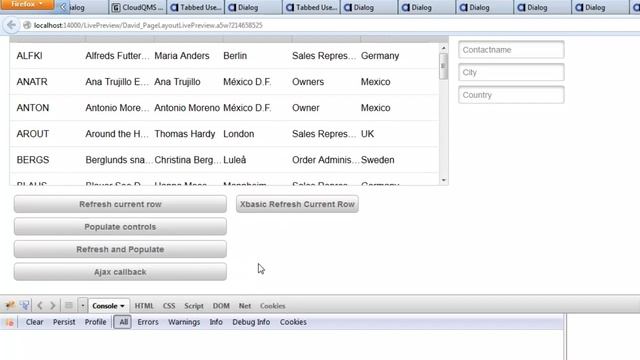This screenshot has height=360, width=640.
Task: Toggle Firebug command editor lines icon
Action: click(x=69, y=305)
